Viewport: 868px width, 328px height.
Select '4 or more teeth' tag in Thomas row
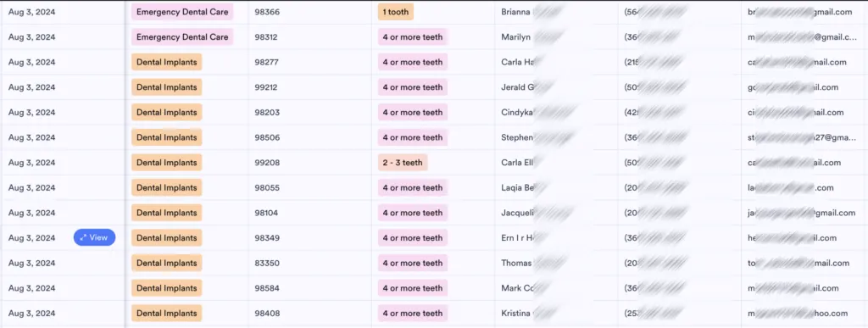point(413,264)
